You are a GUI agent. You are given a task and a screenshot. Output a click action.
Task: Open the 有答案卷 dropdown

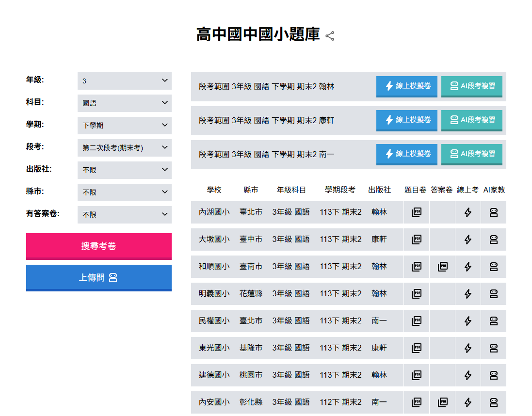point(124,214)
